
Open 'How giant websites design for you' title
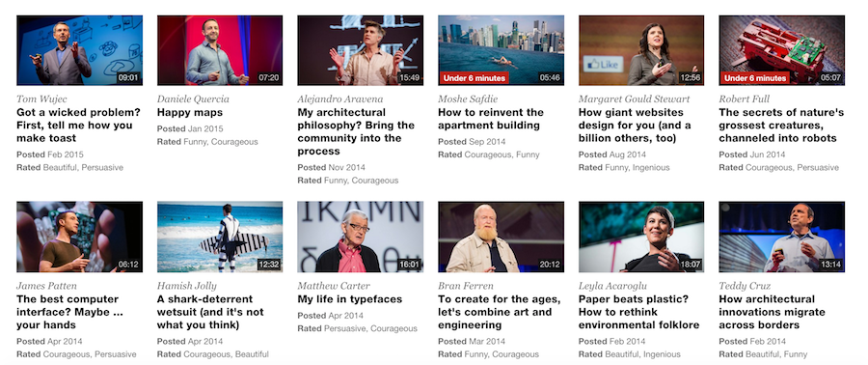pos(635,126)
